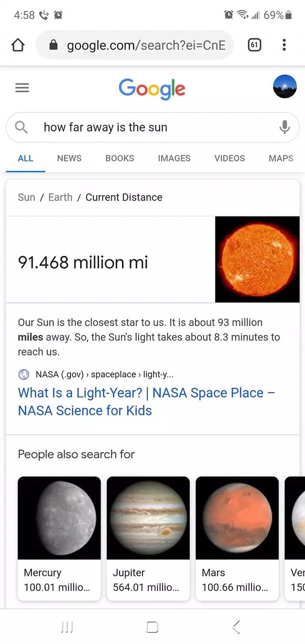Tap the browser home icon
305x644 pixels.
coord(18,45)
